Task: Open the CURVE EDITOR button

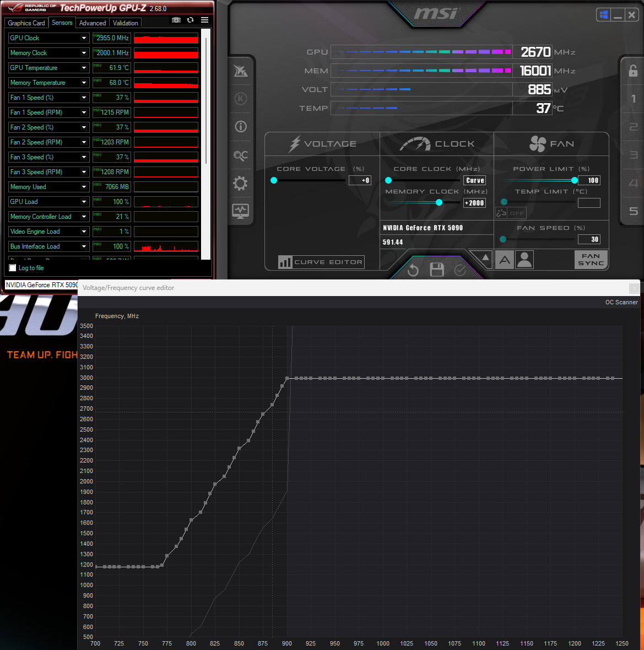Action: [321, 262]
